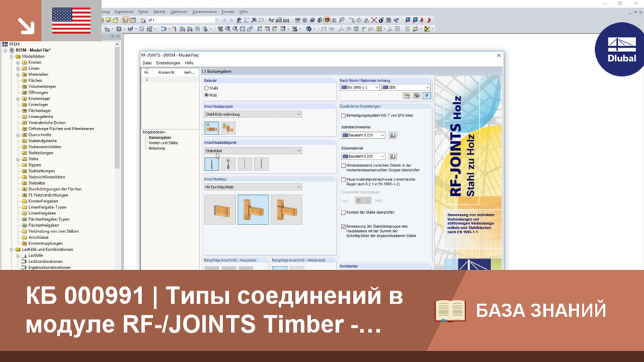Click the Knoten Nr. column header
644x362 pixels.
pos(167,72)
